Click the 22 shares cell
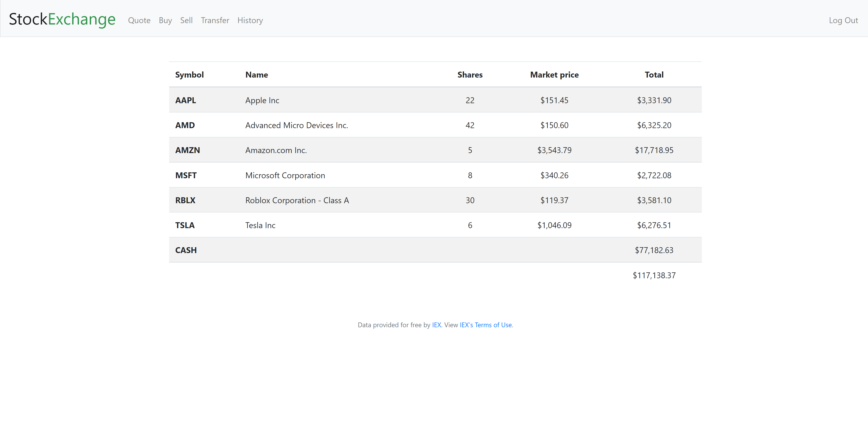The height and width of the screenshot is (427, 868). click(470, 100)
